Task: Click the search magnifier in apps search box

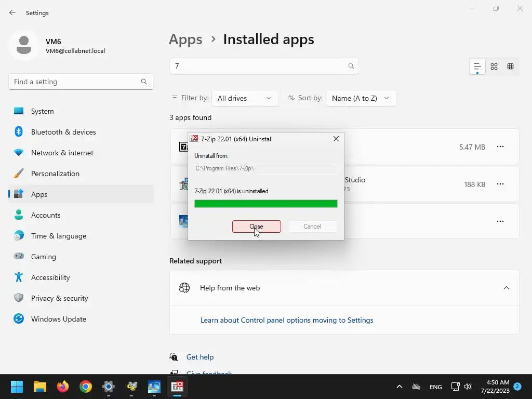Action: tap(351, 66)
